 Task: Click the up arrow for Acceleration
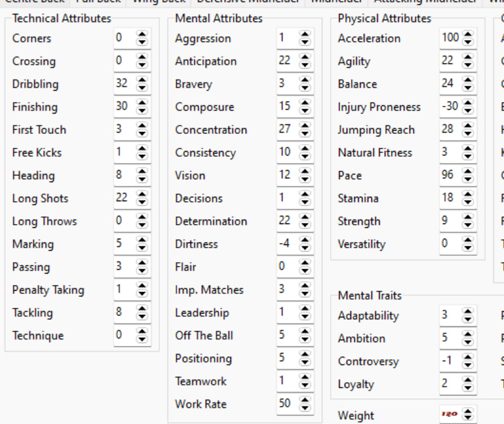(x=468, y=34)
